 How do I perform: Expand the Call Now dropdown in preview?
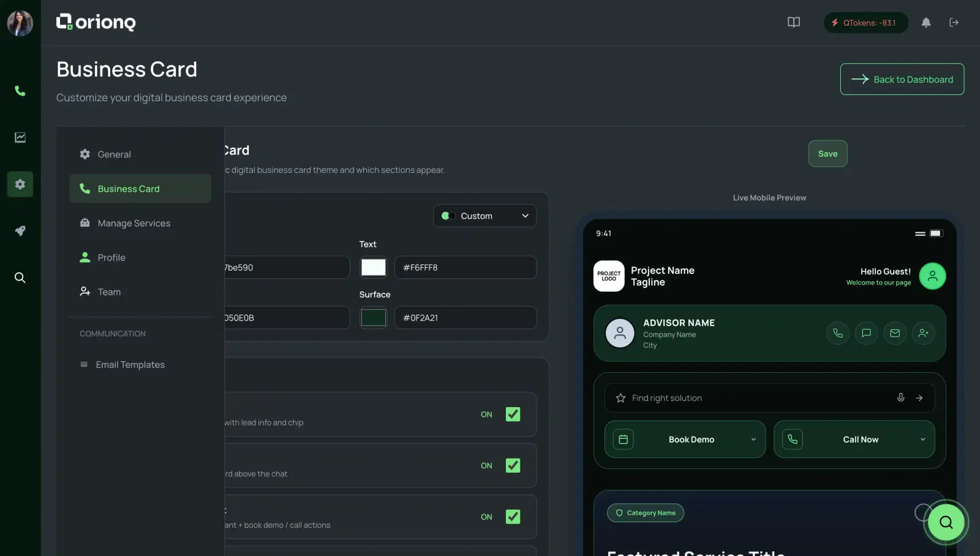pos(922,440)
